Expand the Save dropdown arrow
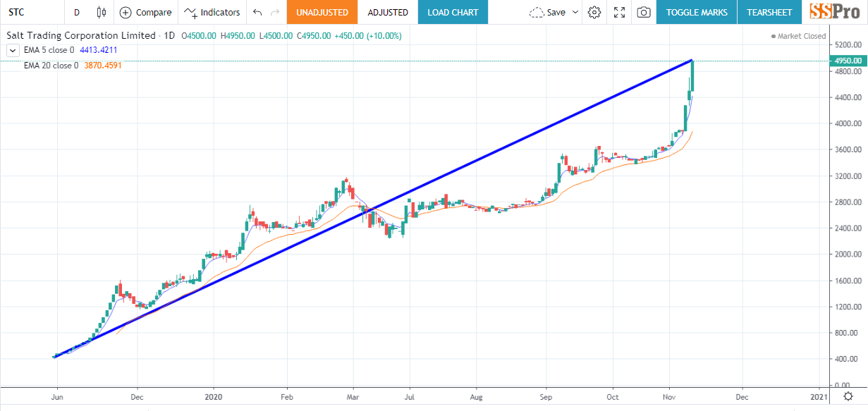 pyautogui.click(x=575, y=12)
